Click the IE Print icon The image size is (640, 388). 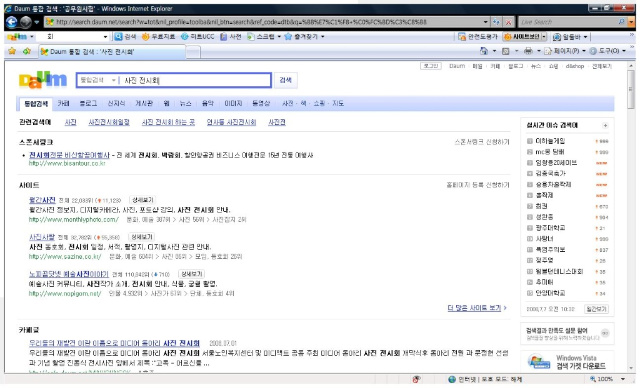tap(528, 51)
